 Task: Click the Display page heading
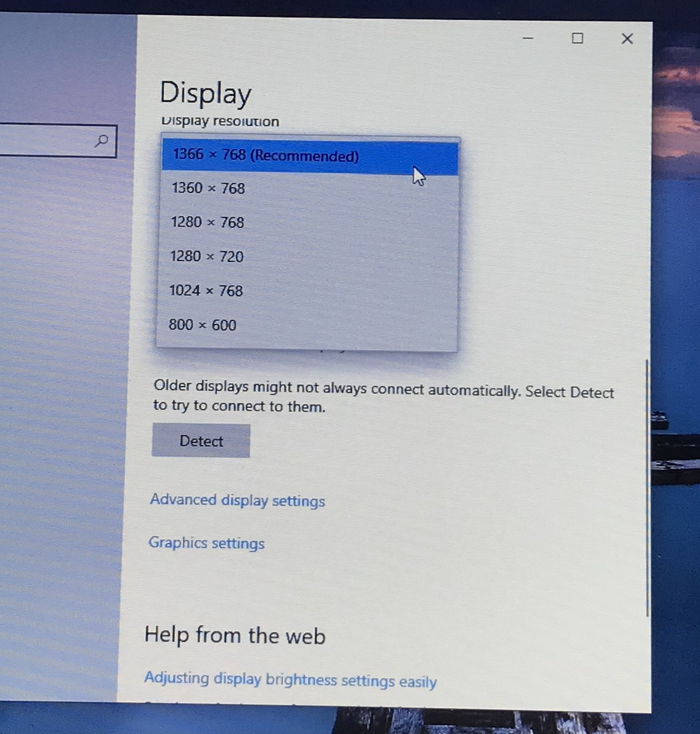[206, 93]
